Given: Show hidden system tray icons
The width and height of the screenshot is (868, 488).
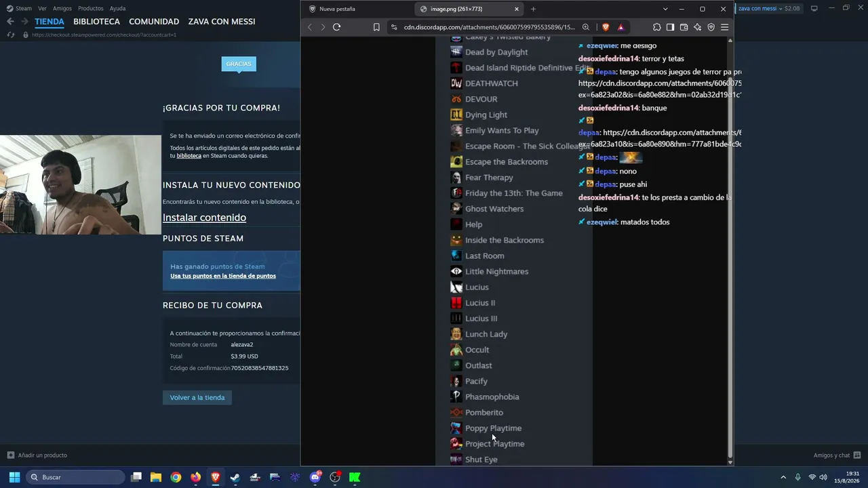Looking at the screenshot, I should [x=783, y=477].
